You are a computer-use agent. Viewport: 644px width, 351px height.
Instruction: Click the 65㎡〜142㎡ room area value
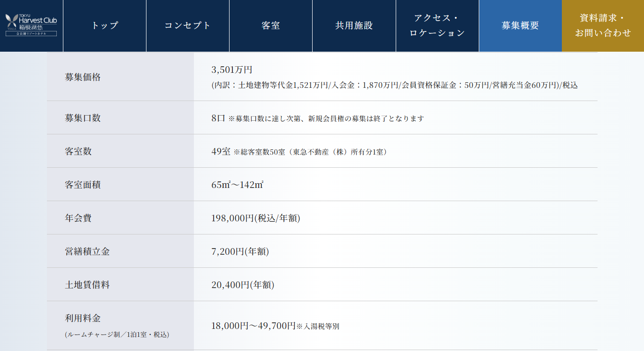[x=237, y=185]
